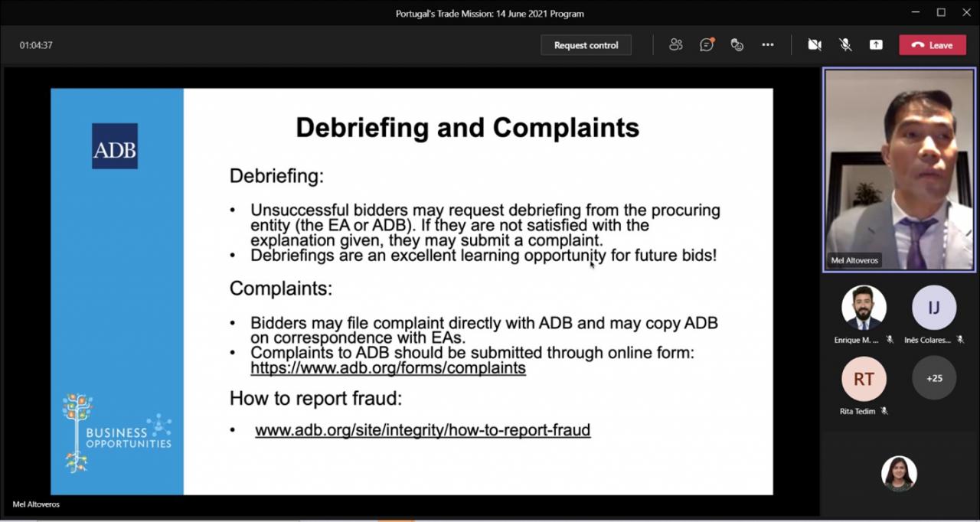This screenshot has height=522, width=980.
Task: Click the Mel Altoveros presenter label below slide
Action: pyautogui.click(x=36, y=504)
